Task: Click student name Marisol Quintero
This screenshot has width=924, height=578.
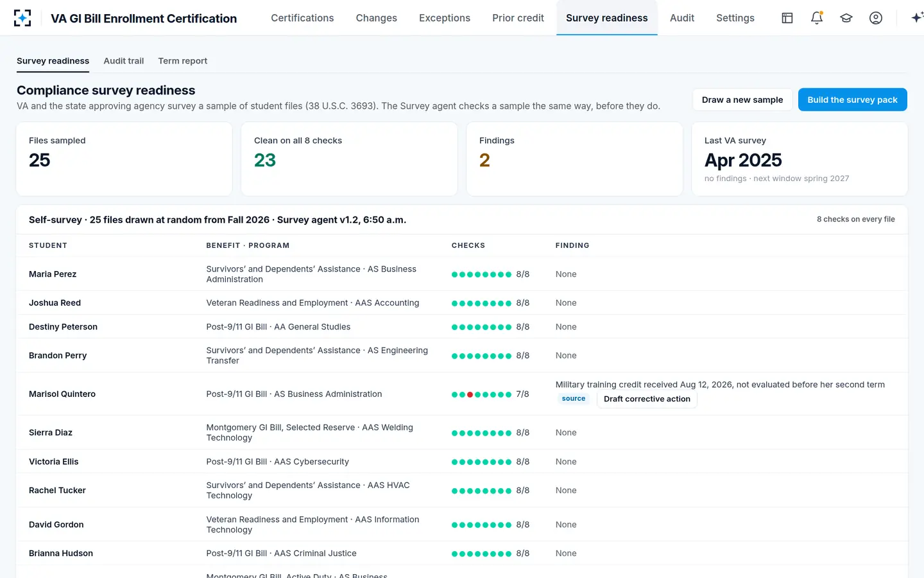Action: (x=62, y=394)
